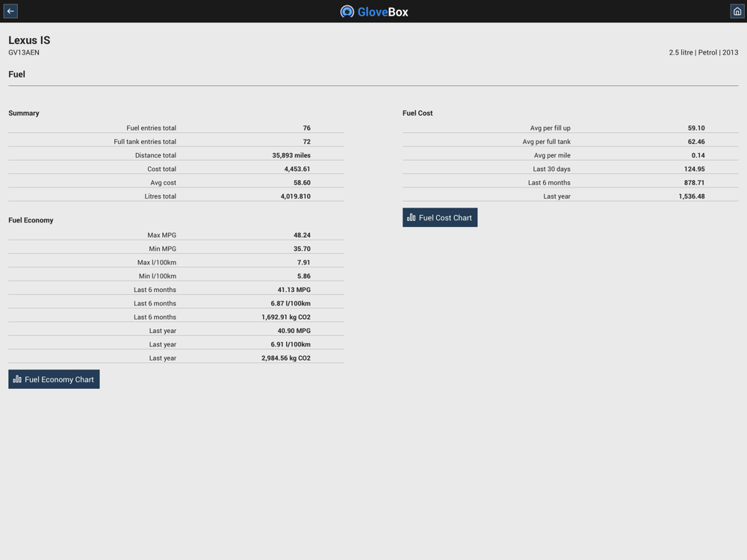The width and height of the screenshot is (747, 560).
Task: Select the 35,893 miles value
Action: (291, 155)
